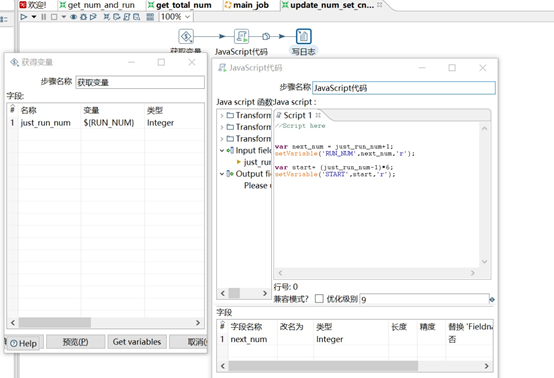Click the variable icon beside 优化级别 field
Screen dimensions: 554x378
click(492, 300)
